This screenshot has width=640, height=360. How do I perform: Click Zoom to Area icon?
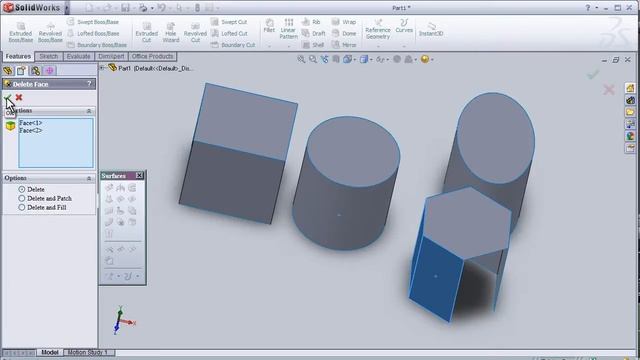pyautogui.click(x=313, y=60)
